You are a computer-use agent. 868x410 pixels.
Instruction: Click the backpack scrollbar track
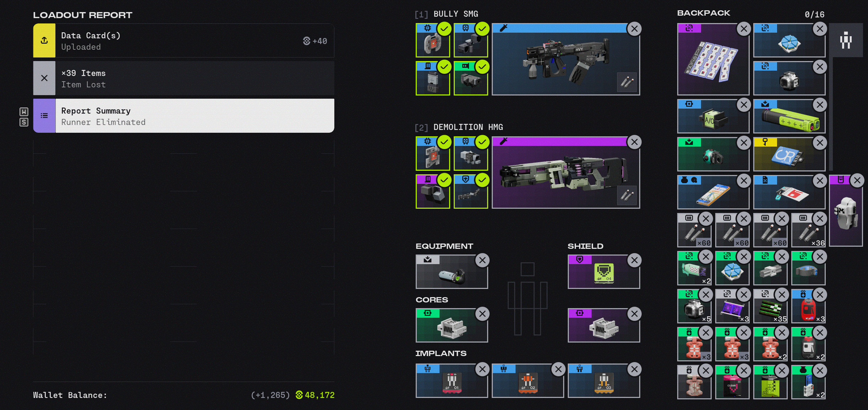click(831, 114)
